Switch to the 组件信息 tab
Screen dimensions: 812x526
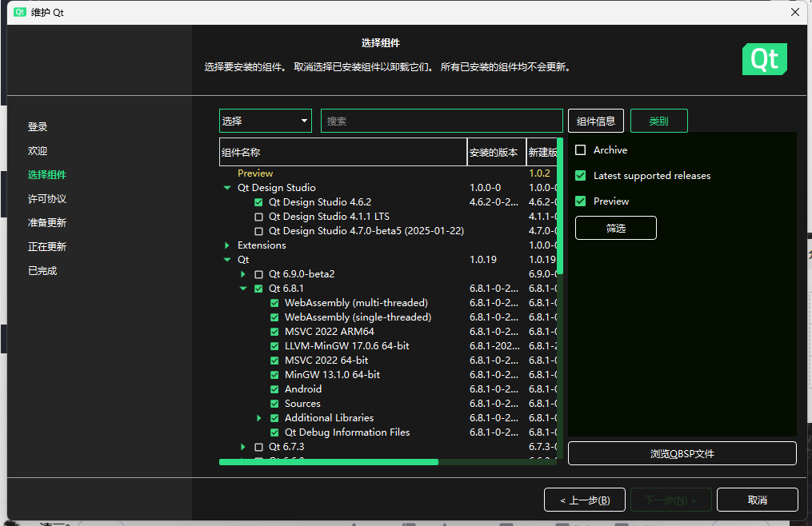click(595, 121)
